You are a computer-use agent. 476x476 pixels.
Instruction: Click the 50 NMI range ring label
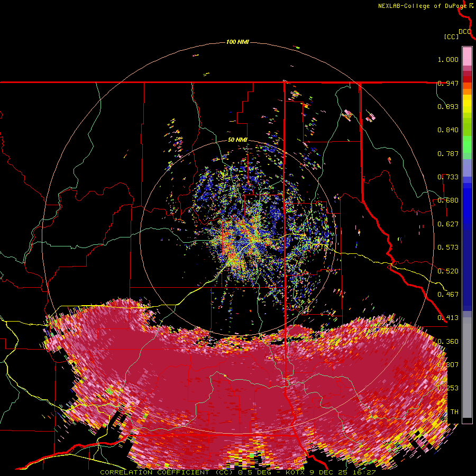coord(237,140)
